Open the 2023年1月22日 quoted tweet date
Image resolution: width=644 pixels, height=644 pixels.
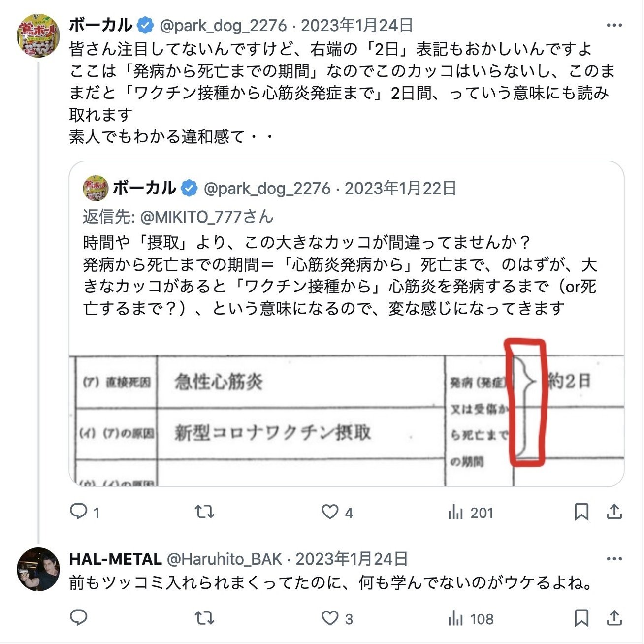400,188
